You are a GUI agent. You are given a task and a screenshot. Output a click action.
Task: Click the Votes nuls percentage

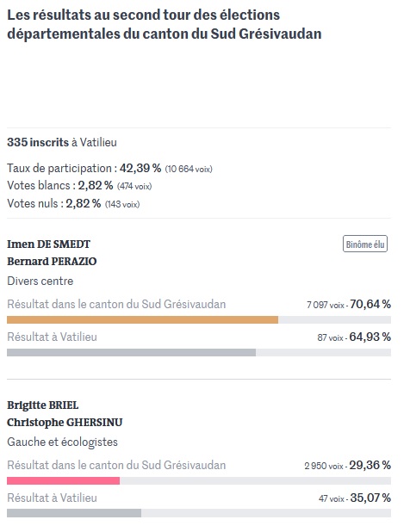click(84, 203)
